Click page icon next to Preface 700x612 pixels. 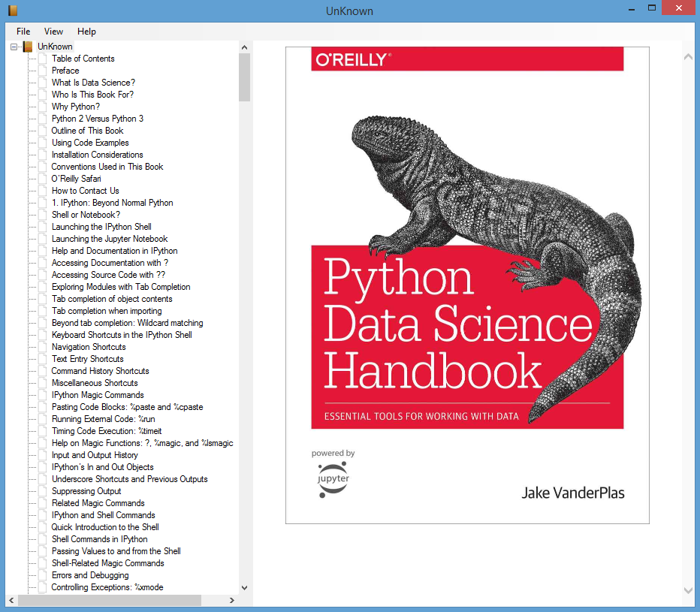pyautogui.click(x=42, y=71)
